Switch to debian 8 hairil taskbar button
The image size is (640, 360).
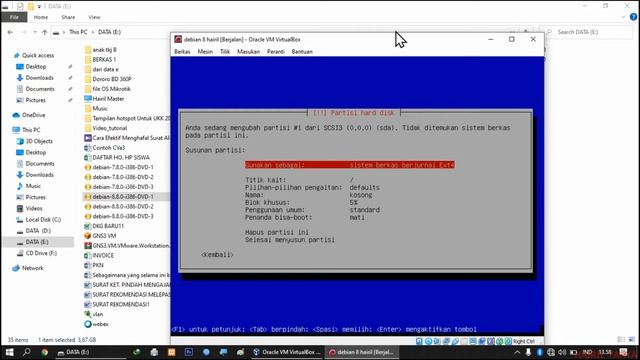(362, 352)
